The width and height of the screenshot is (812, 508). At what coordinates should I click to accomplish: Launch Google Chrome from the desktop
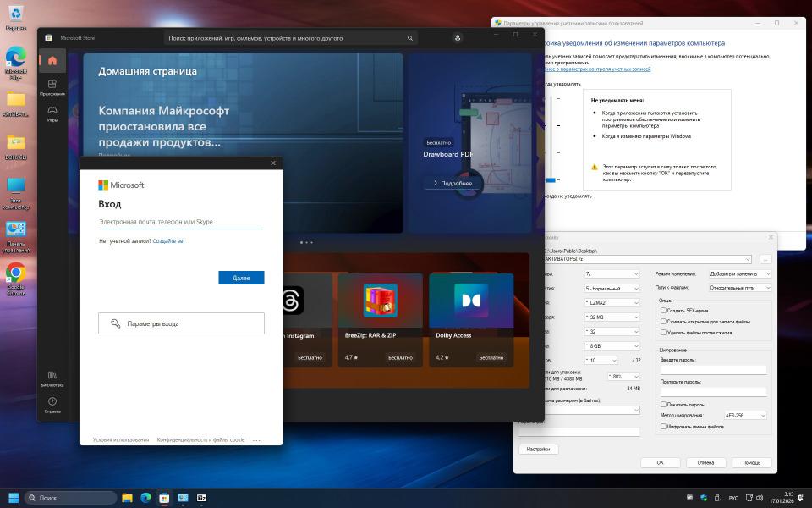click(x=15, y=273)
